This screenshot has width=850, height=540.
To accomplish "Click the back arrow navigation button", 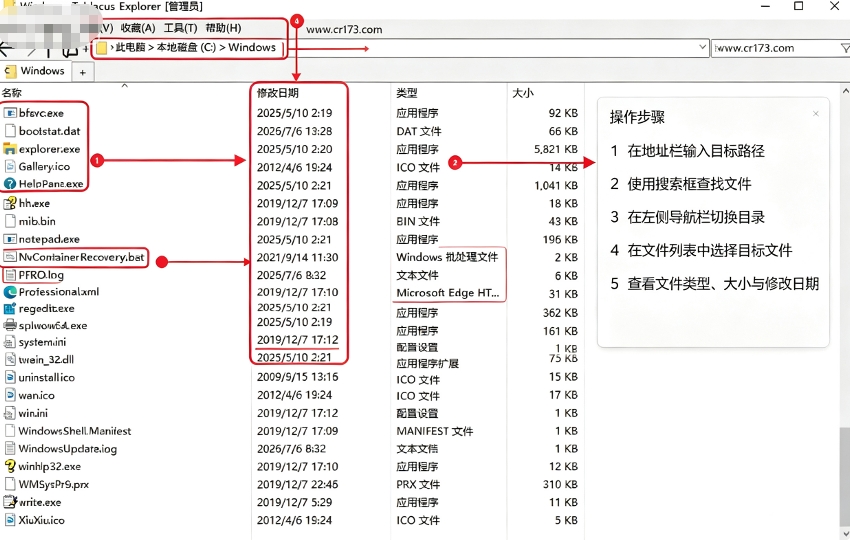I will [7, 49].
